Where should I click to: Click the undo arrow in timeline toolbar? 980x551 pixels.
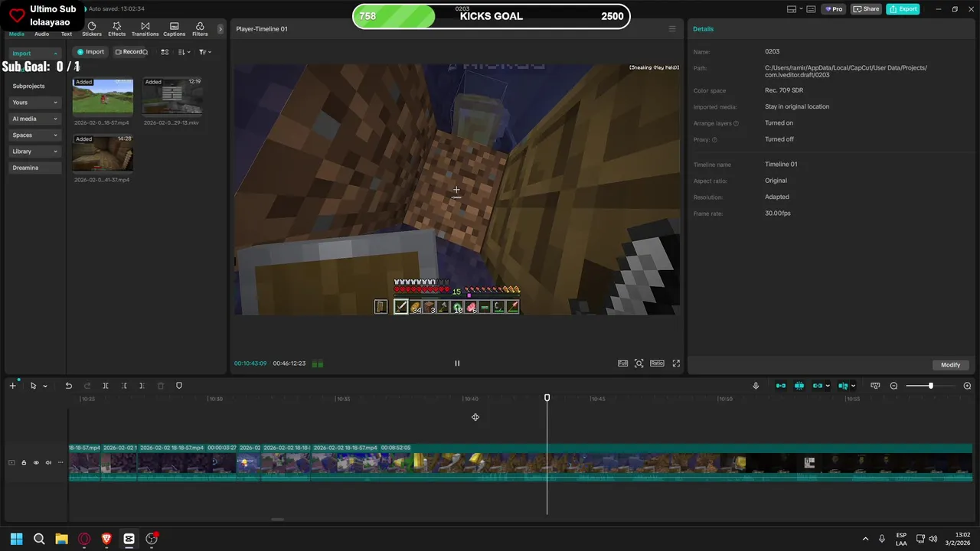click(68, 386)
